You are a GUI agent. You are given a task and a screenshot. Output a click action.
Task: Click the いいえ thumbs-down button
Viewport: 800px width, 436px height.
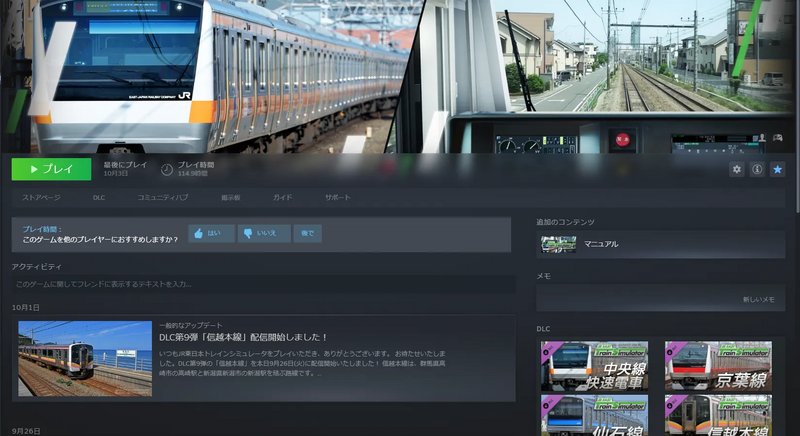(x=264, y=234)
